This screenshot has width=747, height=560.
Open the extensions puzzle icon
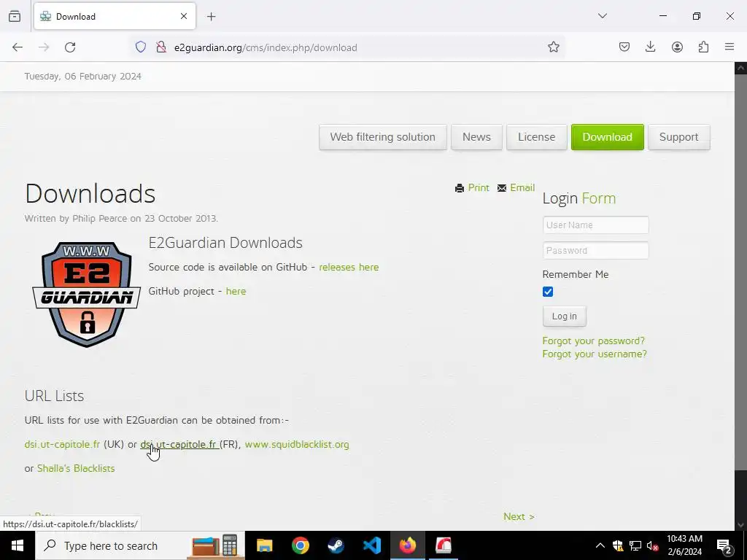click(703, 47)
